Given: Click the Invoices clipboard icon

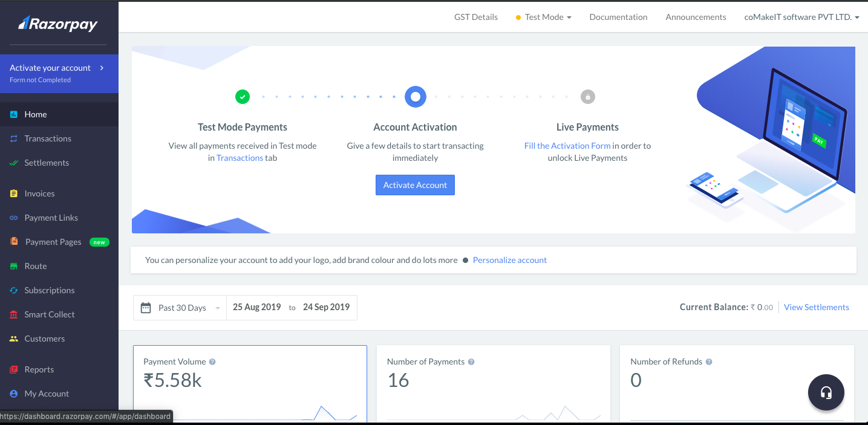Looking at the screenshot, I should (13, 193).
